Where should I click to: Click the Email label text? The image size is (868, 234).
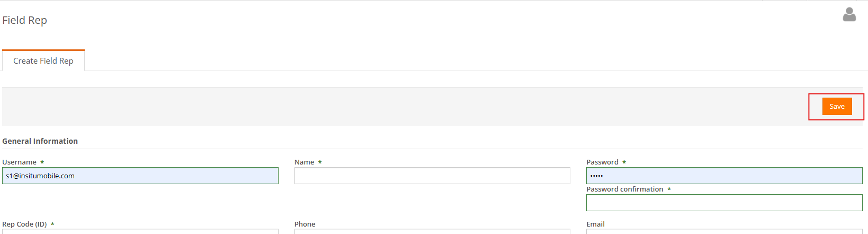[595, 224]
